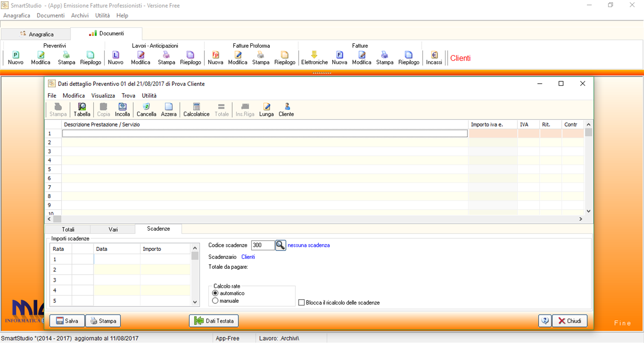Click the services grid scroll-down arrow
644x343 pixels.
tap(589, 211)
